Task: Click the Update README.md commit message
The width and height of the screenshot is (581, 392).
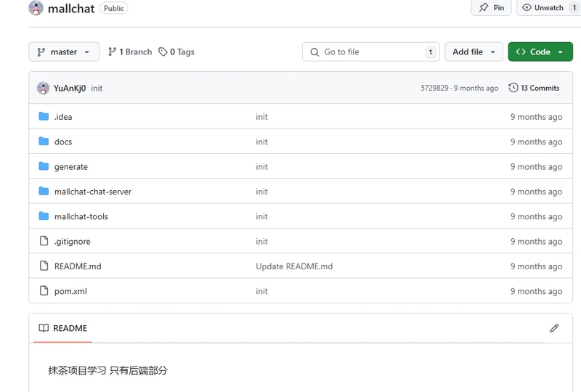Action: 294,266
